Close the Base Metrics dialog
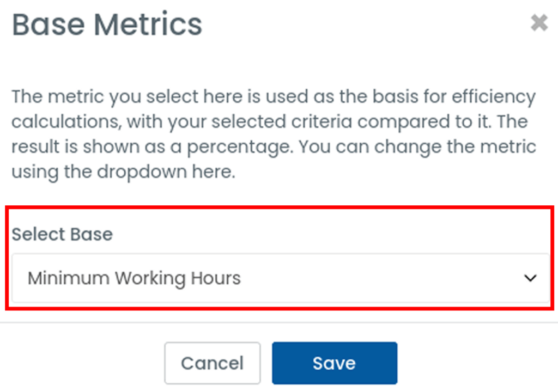This screenshot has width=558, height=392. [539, 23]
